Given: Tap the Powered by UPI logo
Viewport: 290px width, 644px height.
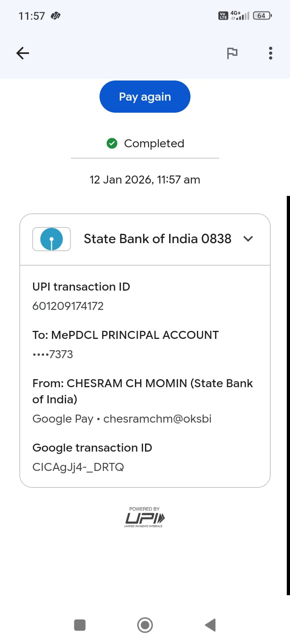Looking at the screenshot, I should [145, 518].
